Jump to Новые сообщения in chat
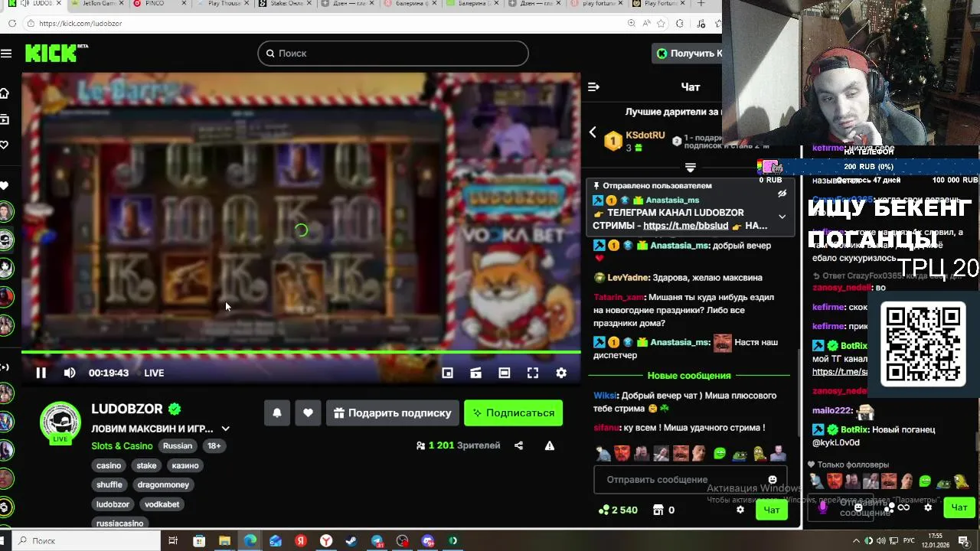The image size is (980, 551). click(689, 376)
